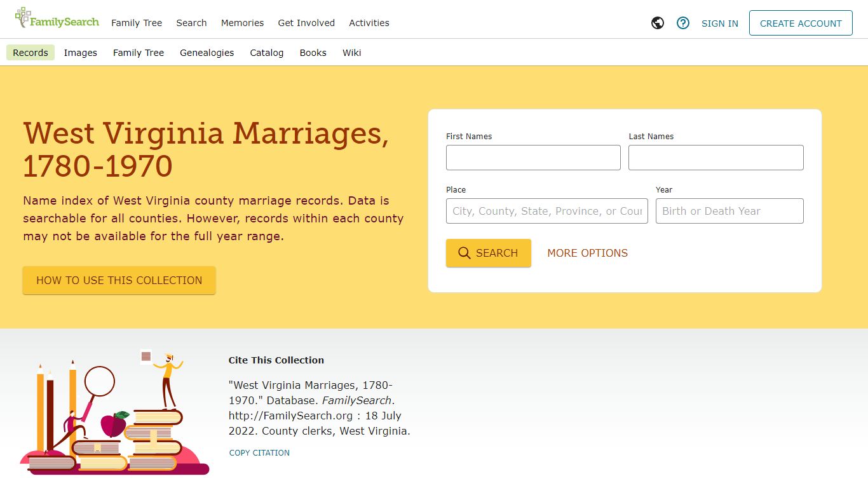
Task: Click the COPY CITATION link
Action: 259,453
